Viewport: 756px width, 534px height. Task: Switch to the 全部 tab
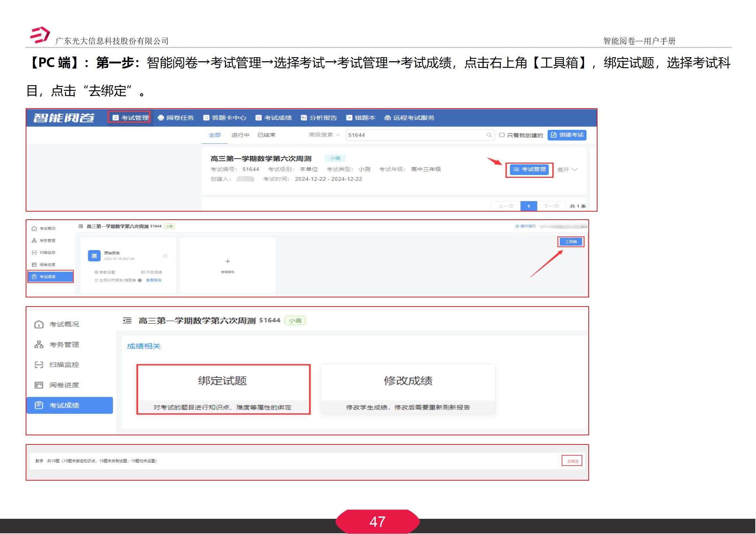[215, 135]
